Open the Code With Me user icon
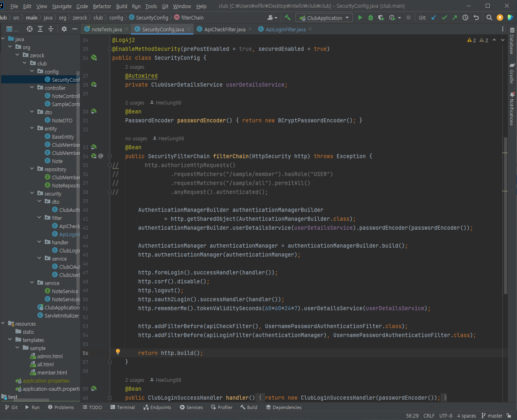 pyautogui.click(x=272, y=17)
